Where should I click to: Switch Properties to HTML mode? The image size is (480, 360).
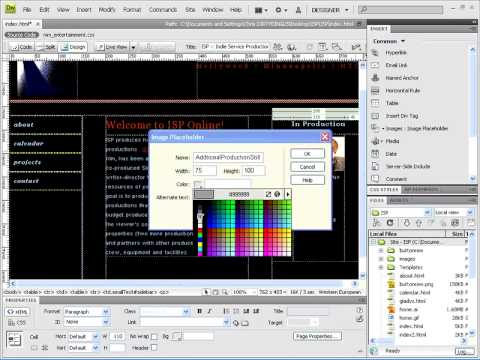[17, 312]
